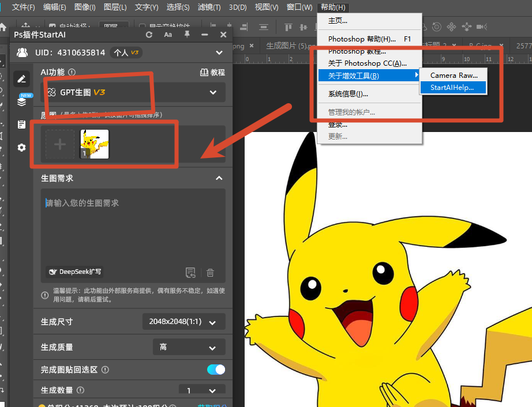Choose Camera Raw... in the submenu
532x407 pixels.
click(454, 76)
